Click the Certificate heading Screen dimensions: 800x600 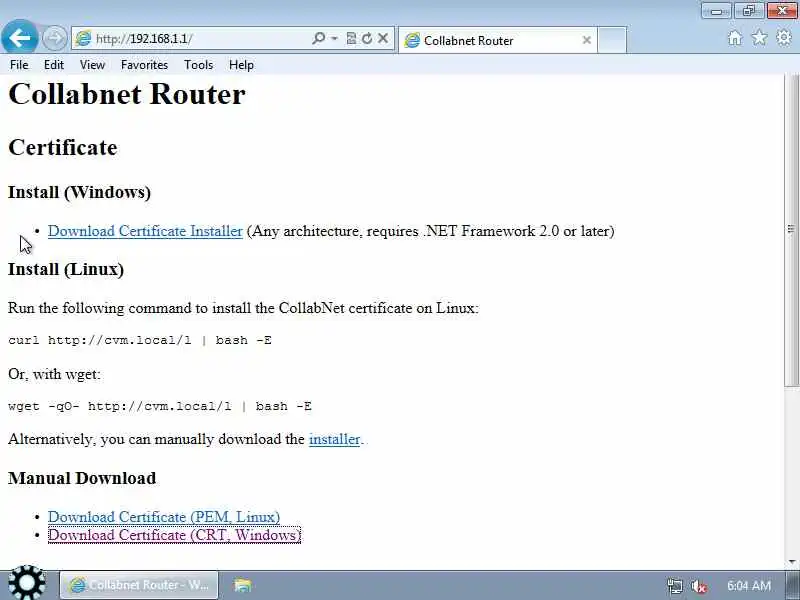point(63,147)
